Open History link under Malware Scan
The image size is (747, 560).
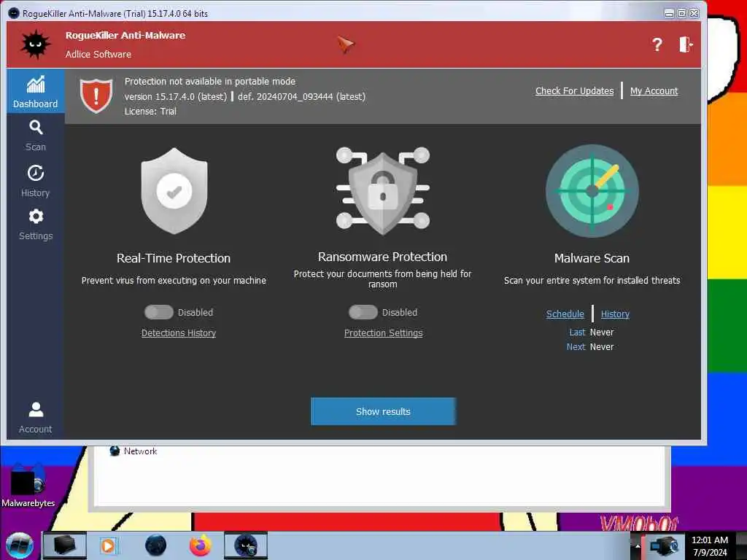pyautogui.click(x=615, y=314)
